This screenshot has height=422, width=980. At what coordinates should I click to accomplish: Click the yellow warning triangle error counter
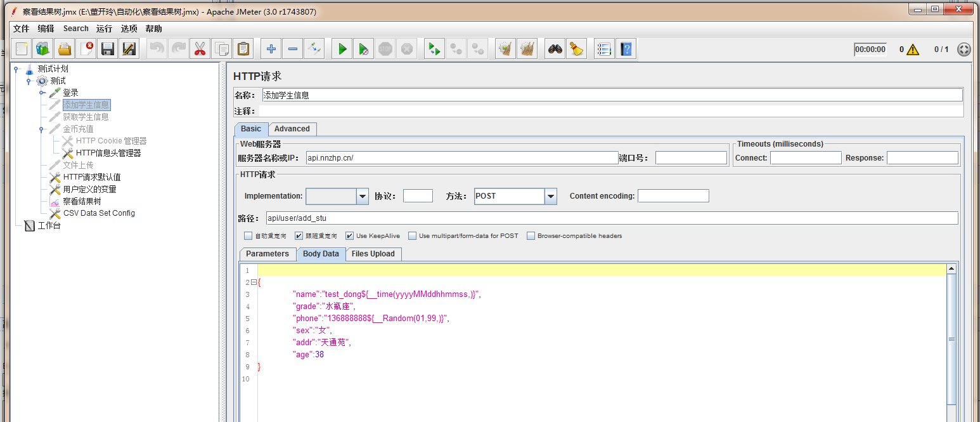[x=913, y=49]
